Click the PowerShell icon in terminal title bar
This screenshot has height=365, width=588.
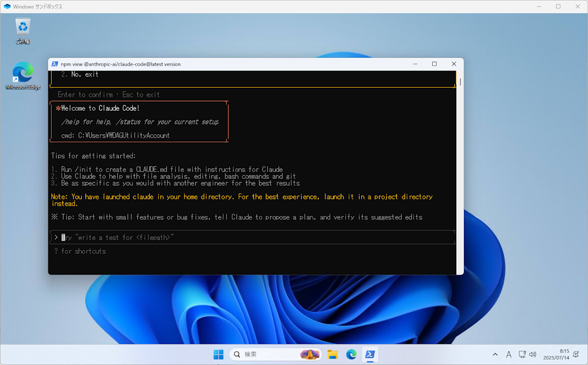click(55, 64)
